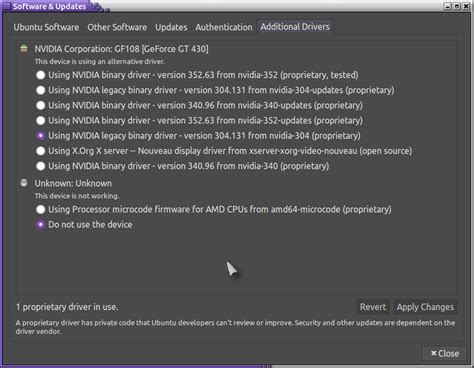Choose nvidia-352-updates version 352.63 driver
474x368 pixels.
(41, 120)
